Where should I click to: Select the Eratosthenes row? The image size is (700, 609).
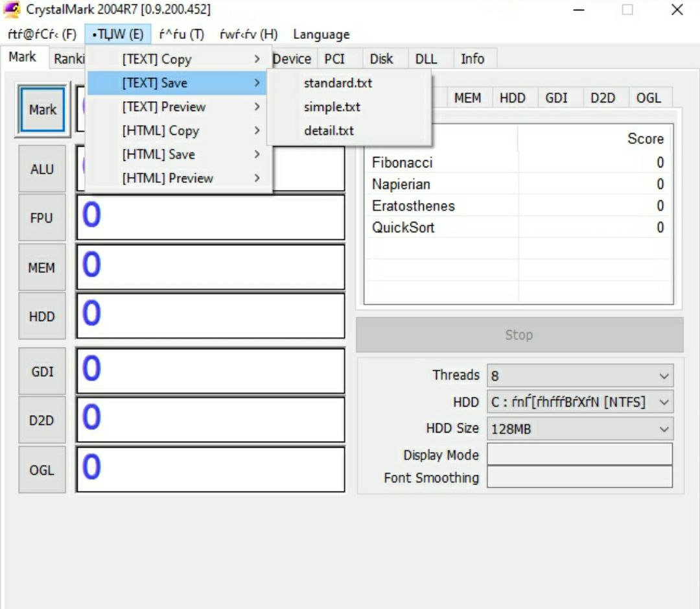click(x=519, y=206)
